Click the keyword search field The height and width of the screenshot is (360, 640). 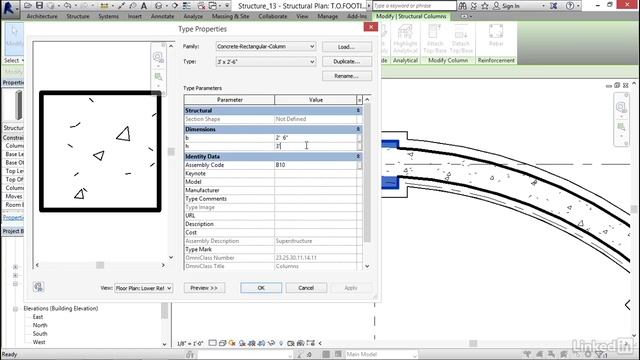(x=414, y=6)
